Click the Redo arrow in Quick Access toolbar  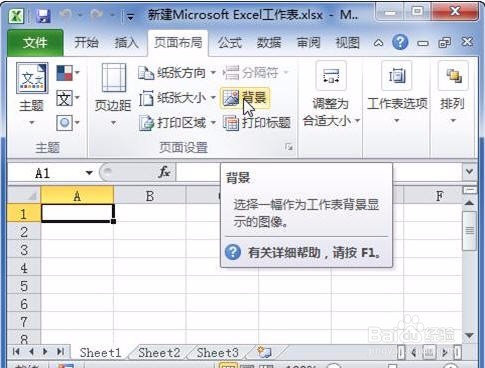[97, 14]
